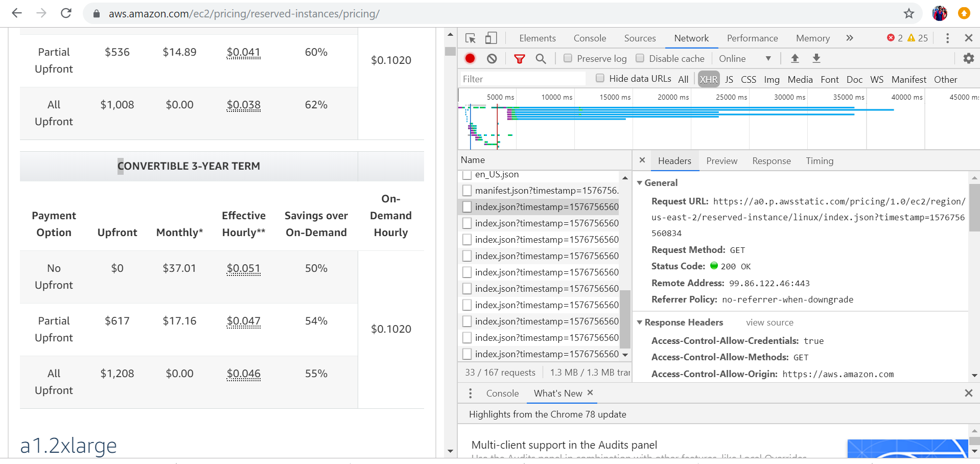Open the Preview tab of the request
The image size is (980, 464).
[x=721, y=161]
